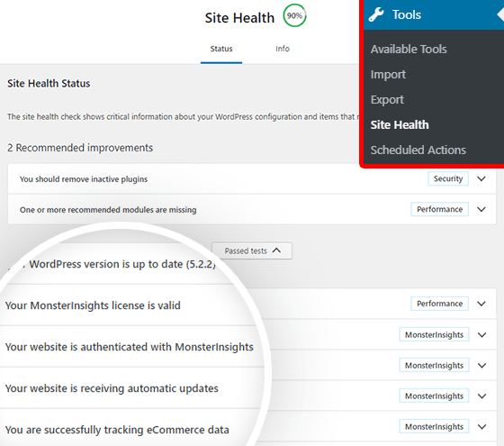The image size is (504, 446).
Task: Click 'Your website is receiving automatic updates'
Action: [x=112, y=388]
